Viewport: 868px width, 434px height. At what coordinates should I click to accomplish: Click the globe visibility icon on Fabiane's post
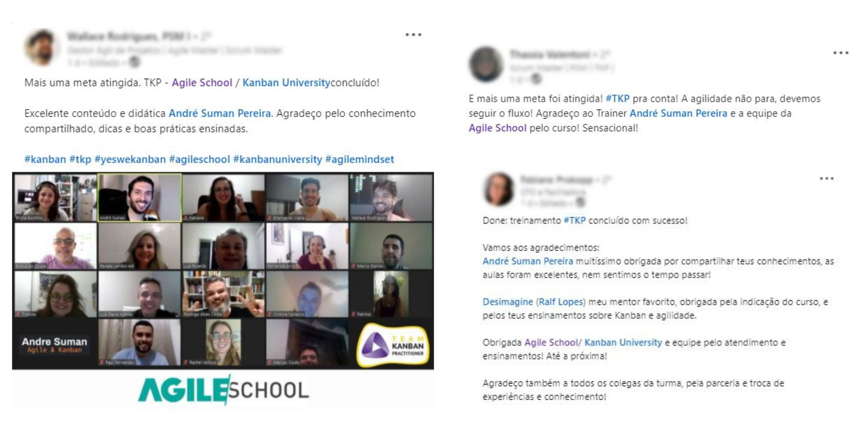click(x=580, y=202)
